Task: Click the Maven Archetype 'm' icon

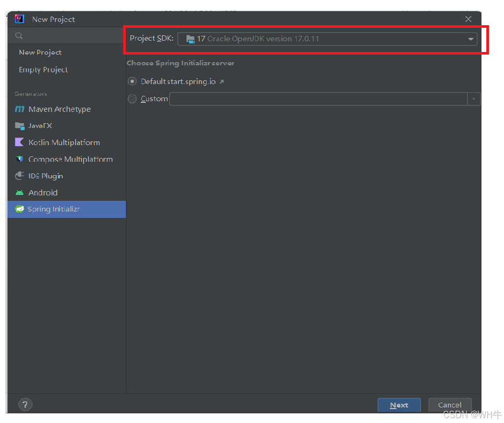Action: pos(20,109)
